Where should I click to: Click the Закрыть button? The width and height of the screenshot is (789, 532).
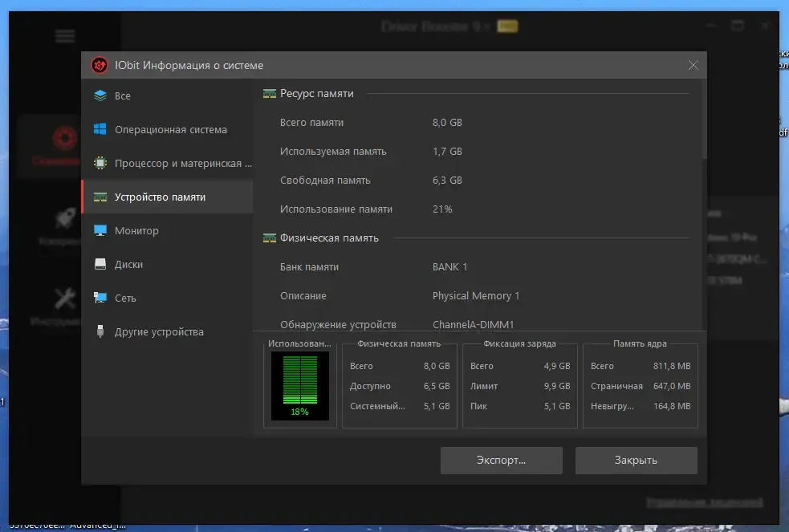pyautogui.click(x=636, y=460)
